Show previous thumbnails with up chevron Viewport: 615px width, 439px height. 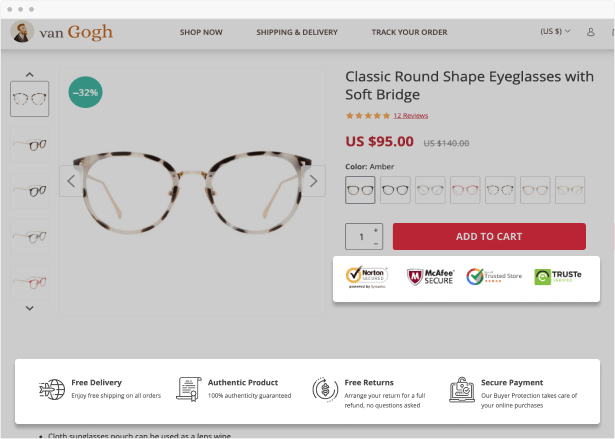(x=29, y=75)
